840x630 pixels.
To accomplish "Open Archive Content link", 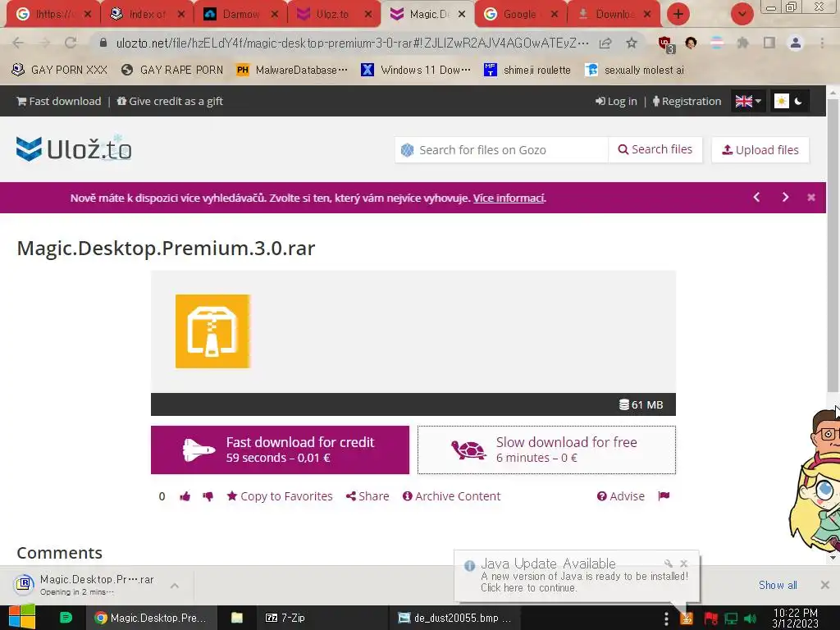I will [x=452, y=496].
